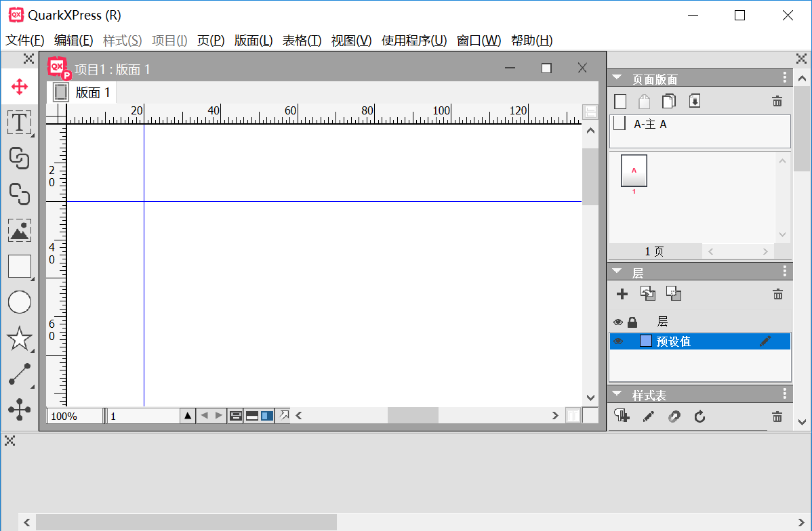Click the 预设值 layer color swatch

[645, 341]
